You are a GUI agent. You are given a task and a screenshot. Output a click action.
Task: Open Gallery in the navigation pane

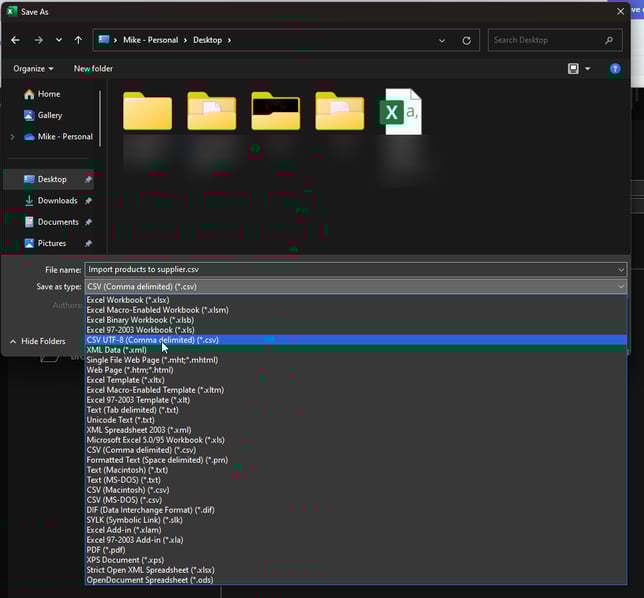point(49,115)
